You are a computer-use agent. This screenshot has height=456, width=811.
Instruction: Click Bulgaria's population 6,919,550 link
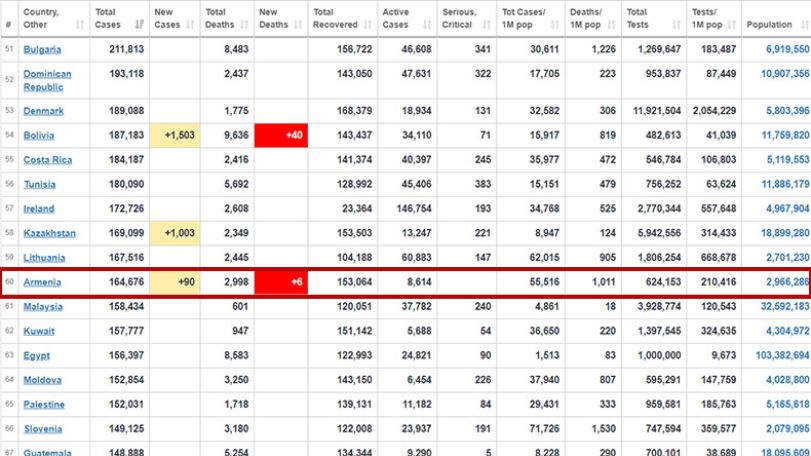coord(787,50)
